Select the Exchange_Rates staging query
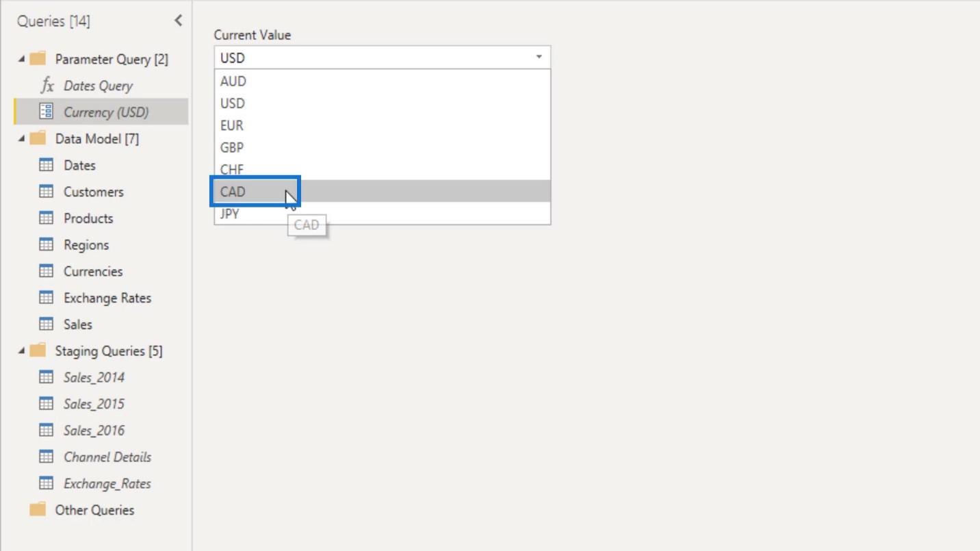 tap(107, 484)
